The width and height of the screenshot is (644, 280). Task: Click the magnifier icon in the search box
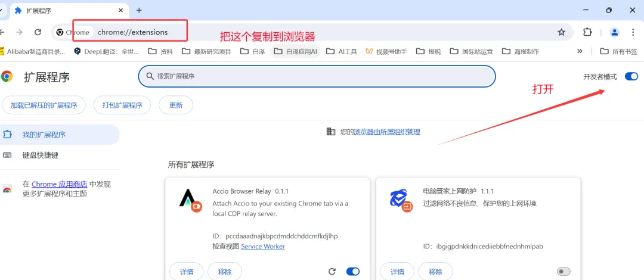pyautogui.click(x=150, y=76)
